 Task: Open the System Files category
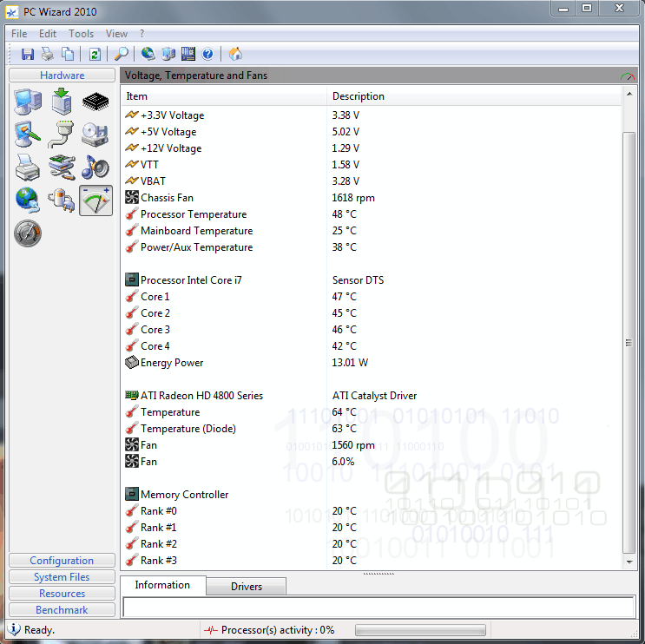62,577
